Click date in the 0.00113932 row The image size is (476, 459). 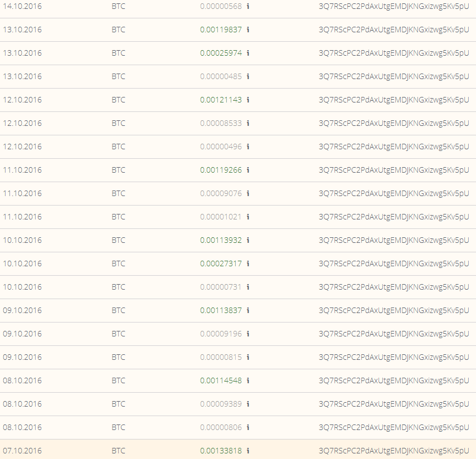pyautogui.click(x=22, y=240)
